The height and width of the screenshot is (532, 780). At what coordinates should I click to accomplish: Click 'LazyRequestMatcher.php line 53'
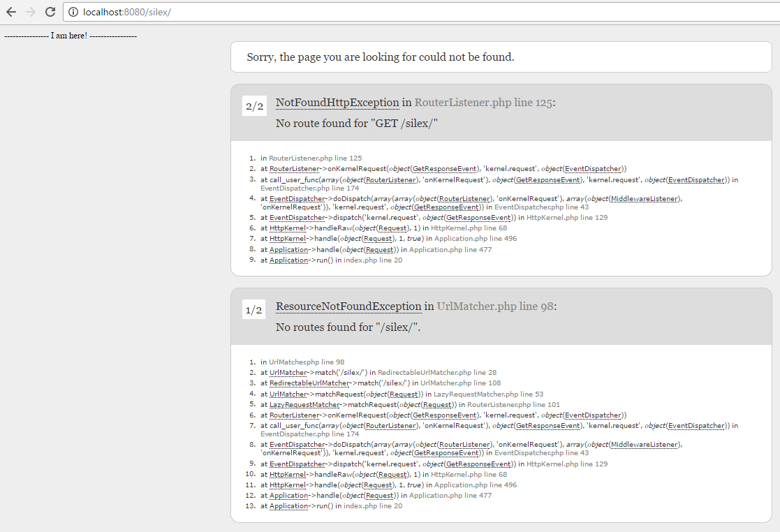[489, 394]
